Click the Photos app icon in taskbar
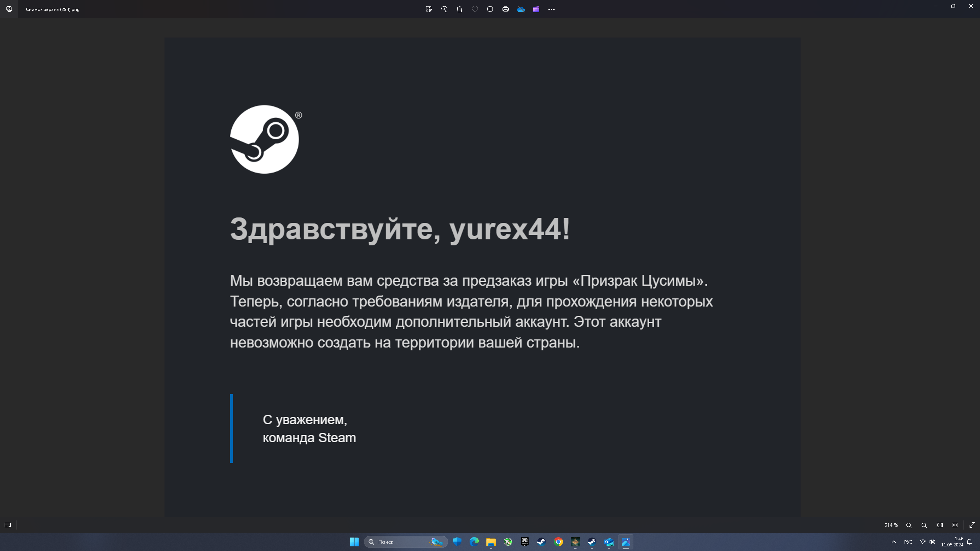Viewport: 980px width, 551px height. [x=626, y=542]
